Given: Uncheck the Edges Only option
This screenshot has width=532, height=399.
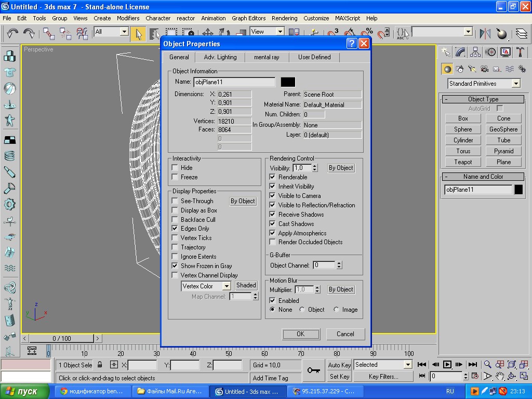Looking at the screenshot, I should click(x=175, y=229).
